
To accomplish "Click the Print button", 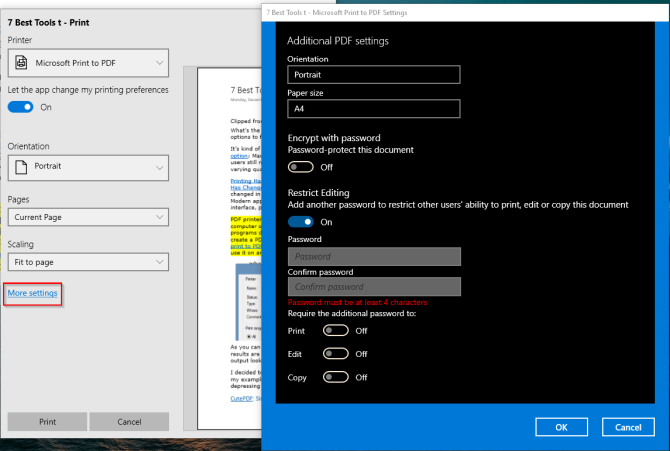I will tap(47, 422).
